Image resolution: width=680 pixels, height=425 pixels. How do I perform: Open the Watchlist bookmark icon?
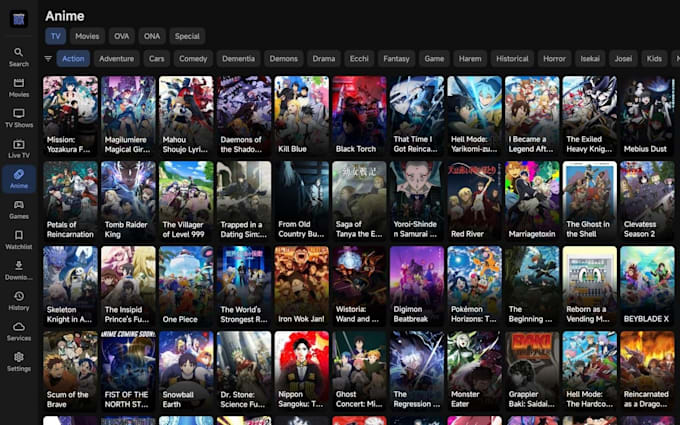click(19, 240)
